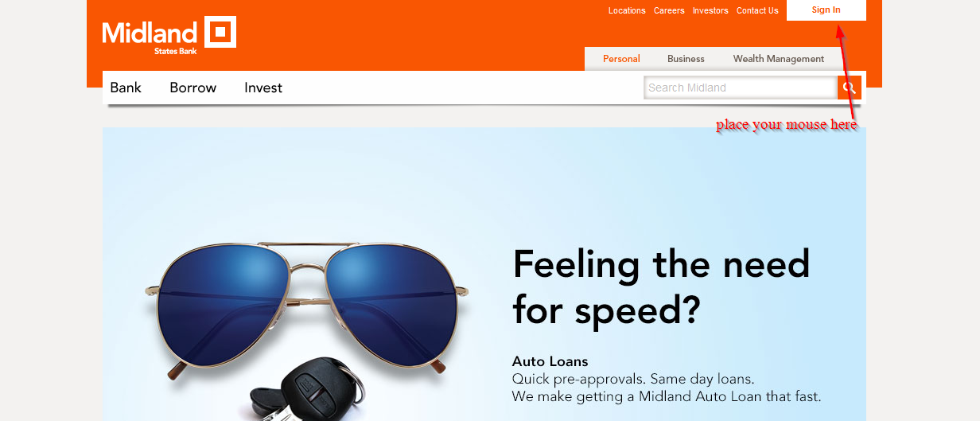This screenshot has height=421, width=980.
Task: Open the Borrow menu
Action: 192,88
